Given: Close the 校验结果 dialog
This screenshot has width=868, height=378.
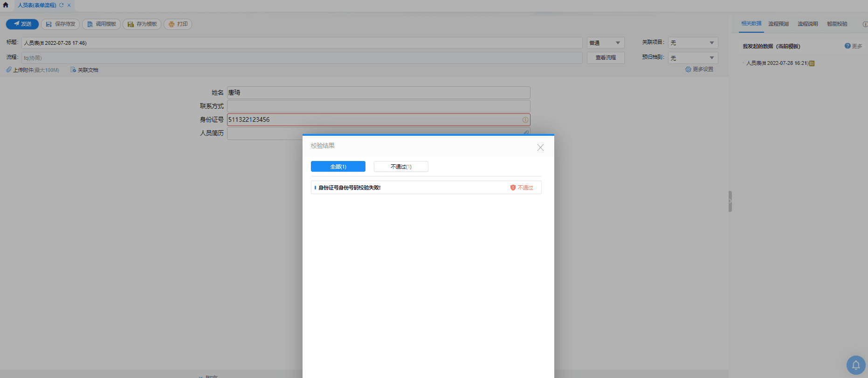Looking at the screenshot, I should point(540,147).
